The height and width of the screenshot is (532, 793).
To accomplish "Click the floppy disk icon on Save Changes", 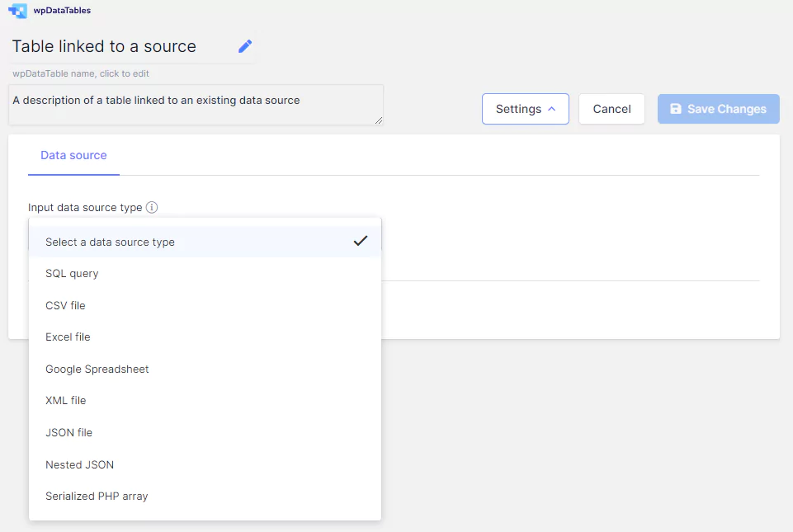I will coord(676,109).
